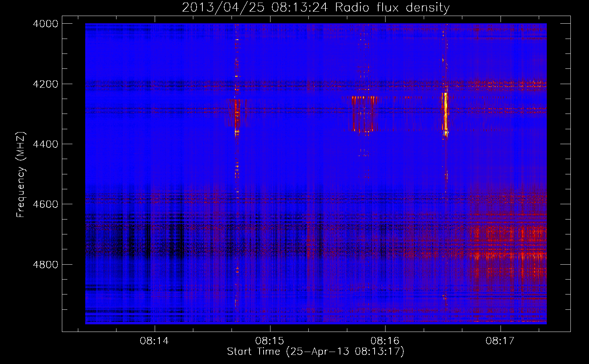This screenshot has width=589, height=364.
Task: Select the 4600 frequency tick label
Action: (46, 204)
